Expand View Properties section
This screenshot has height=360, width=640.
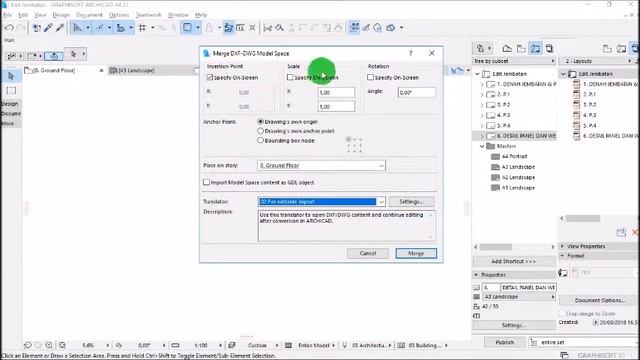[x=562, y=246]
